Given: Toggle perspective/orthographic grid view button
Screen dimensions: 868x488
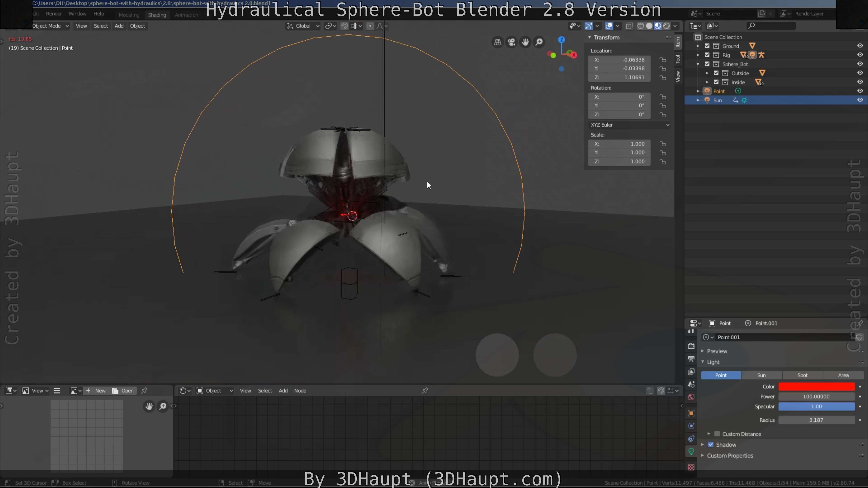Looking at the screenshot, I should (x=497, y=42).
